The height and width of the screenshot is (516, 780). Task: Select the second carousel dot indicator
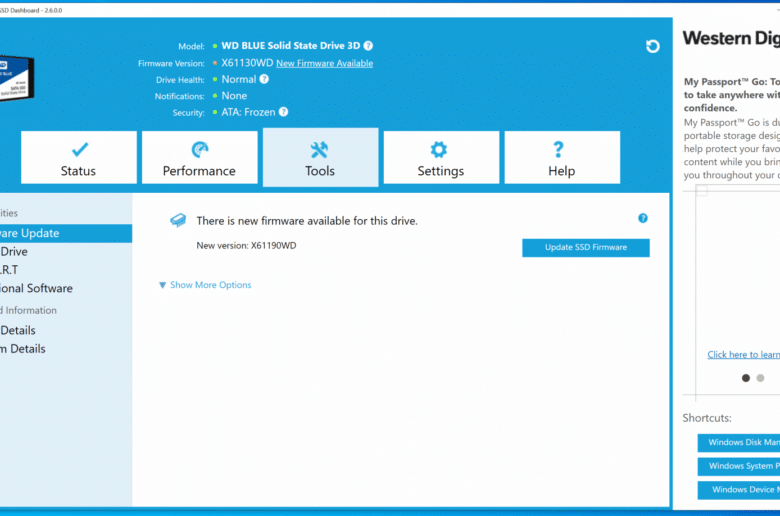click(x=760, y=378)
